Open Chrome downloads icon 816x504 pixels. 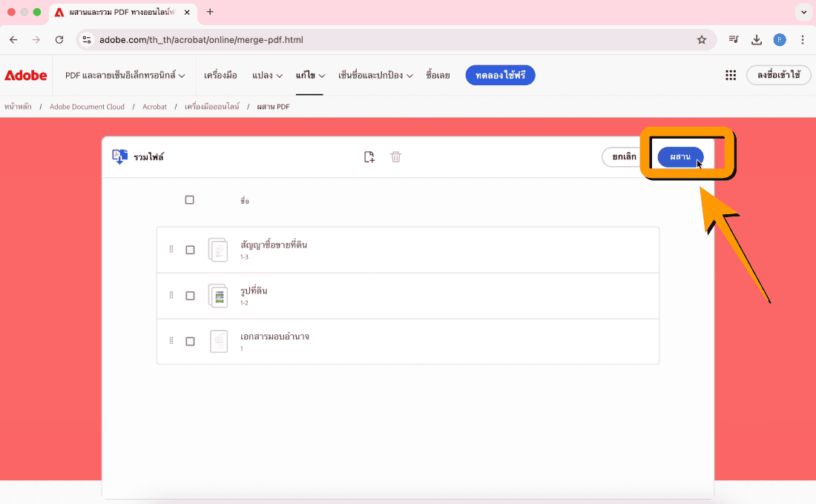757,40
